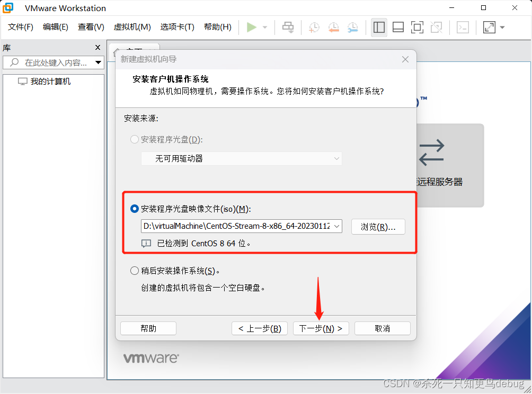Viewport: 532px width, 394px height.
Task: Open the 无可用驱动器 drive dropdown
Action: pyautogui.click(x=336, y=159)
